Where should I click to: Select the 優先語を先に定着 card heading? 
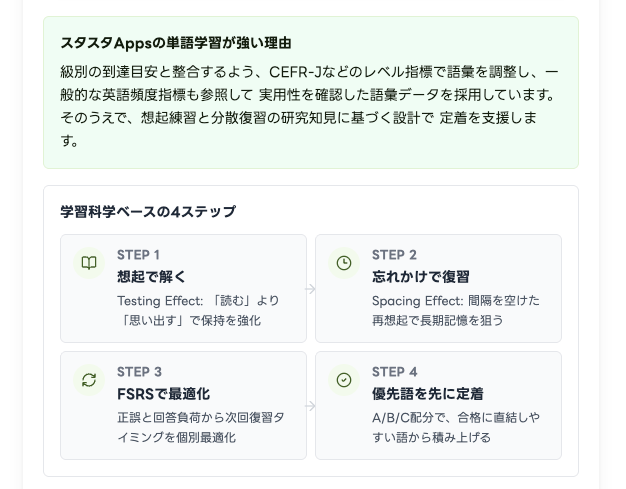coord(427,394)
